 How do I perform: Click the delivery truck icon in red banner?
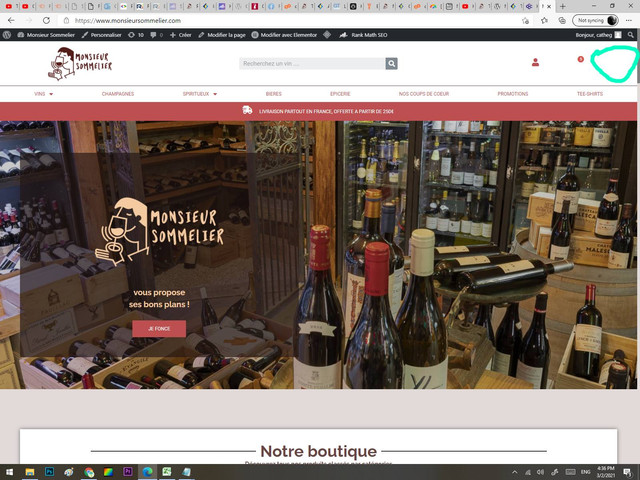pos(247,110)
